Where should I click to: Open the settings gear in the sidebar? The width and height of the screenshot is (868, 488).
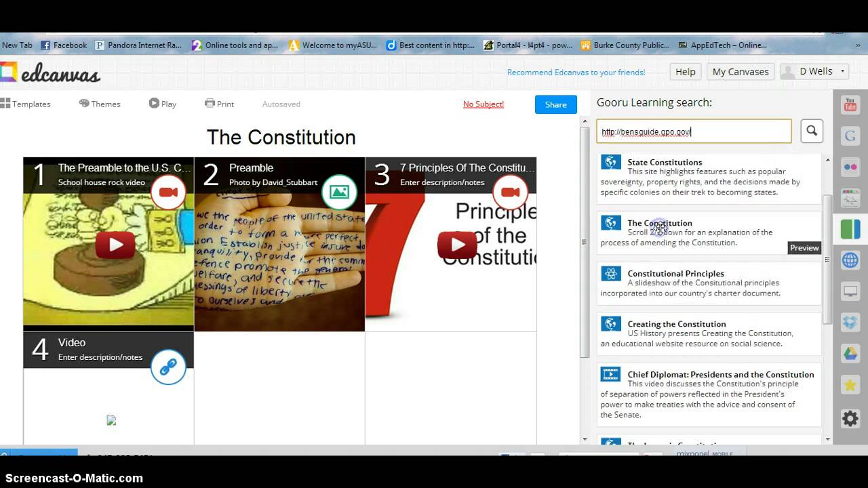coord(850,418)
